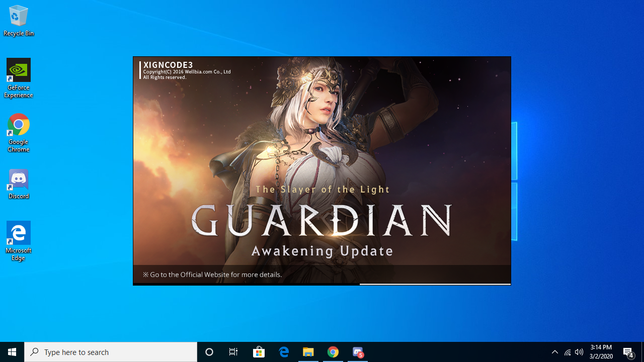
Task: Launch the Microsoft Store
Action: pyautogui.click(x=259, y=352)
